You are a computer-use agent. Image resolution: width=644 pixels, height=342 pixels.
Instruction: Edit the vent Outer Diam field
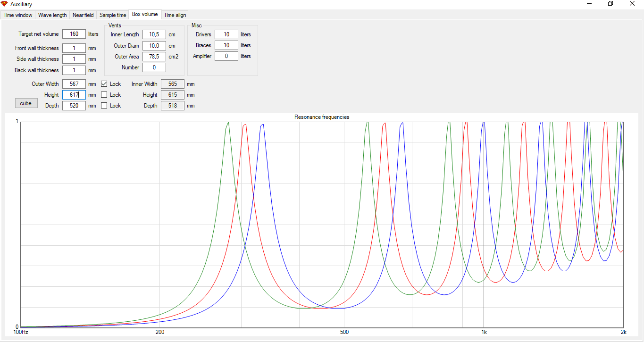pos(154,46)
